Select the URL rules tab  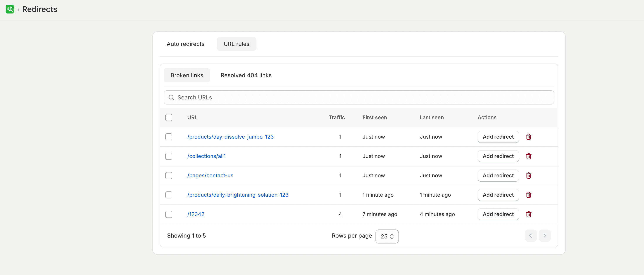point(236,44)
